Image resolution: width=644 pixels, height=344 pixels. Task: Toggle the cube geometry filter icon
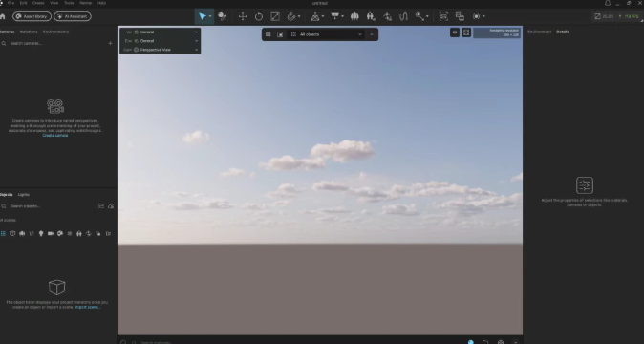tap(12, 233)
